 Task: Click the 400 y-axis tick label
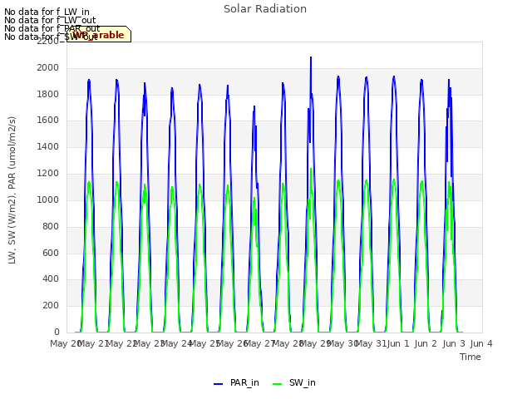click(51, 279)
